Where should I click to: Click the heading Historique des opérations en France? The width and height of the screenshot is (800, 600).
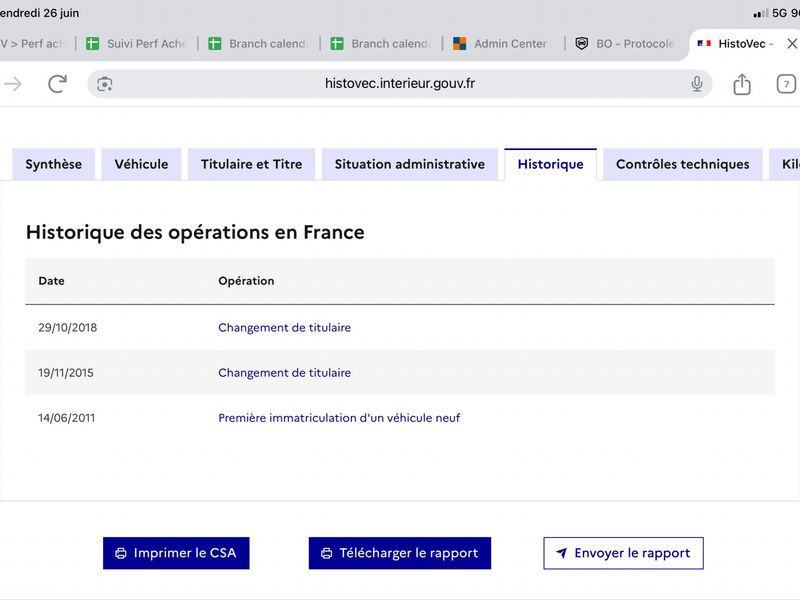click(195, 232)
